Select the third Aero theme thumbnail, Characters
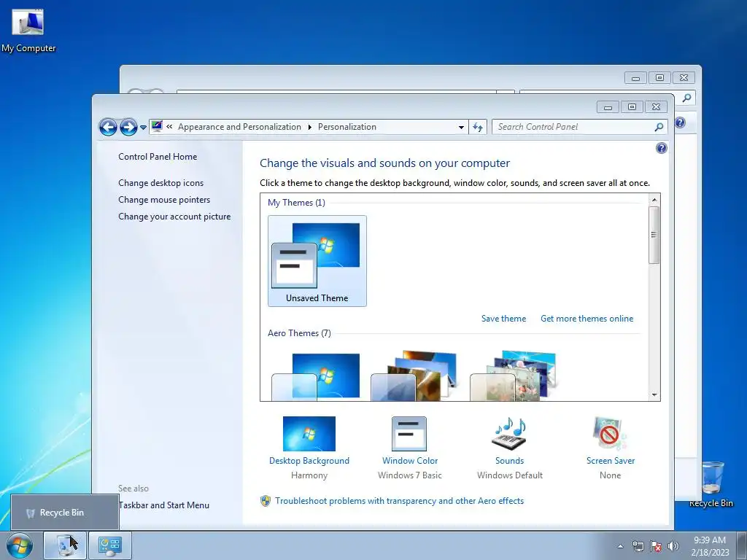The image size is (747, 560). 514,376
